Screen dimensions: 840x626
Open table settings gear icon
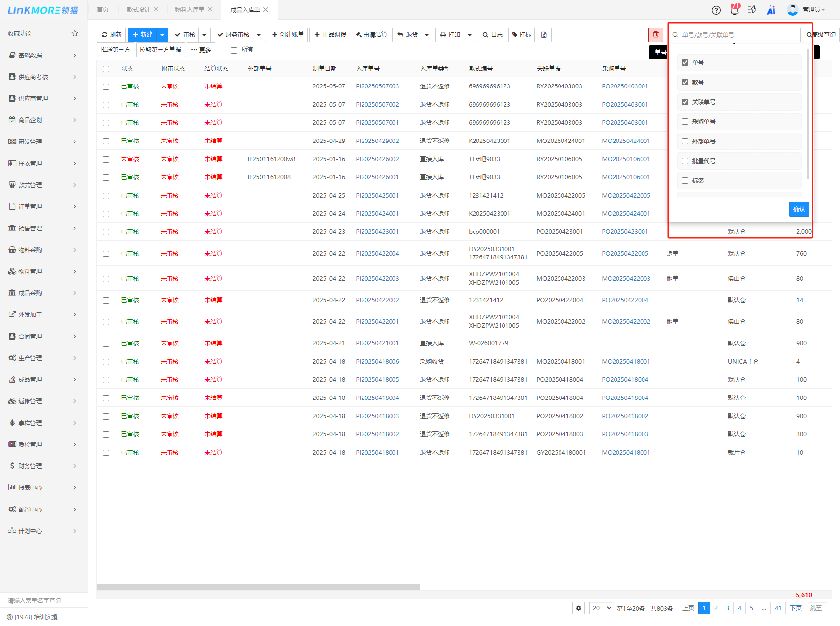click(x=578, y=608)
